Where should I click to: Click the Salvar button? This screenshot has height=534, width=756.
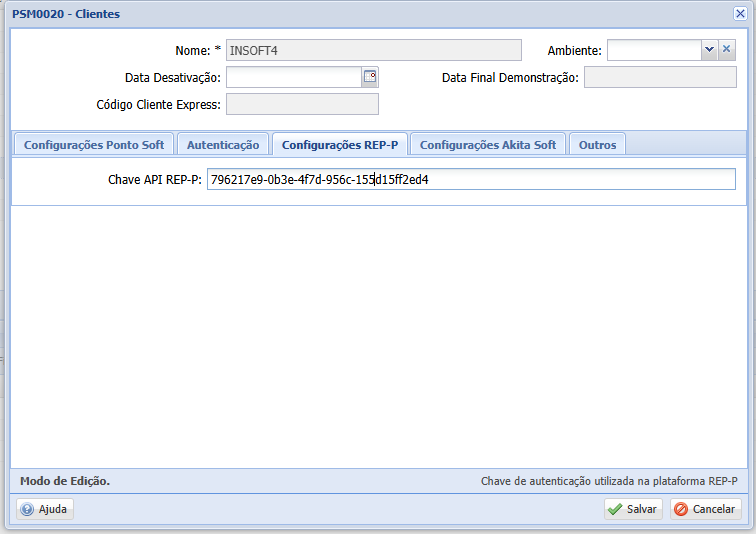click(x=633, y=509)
